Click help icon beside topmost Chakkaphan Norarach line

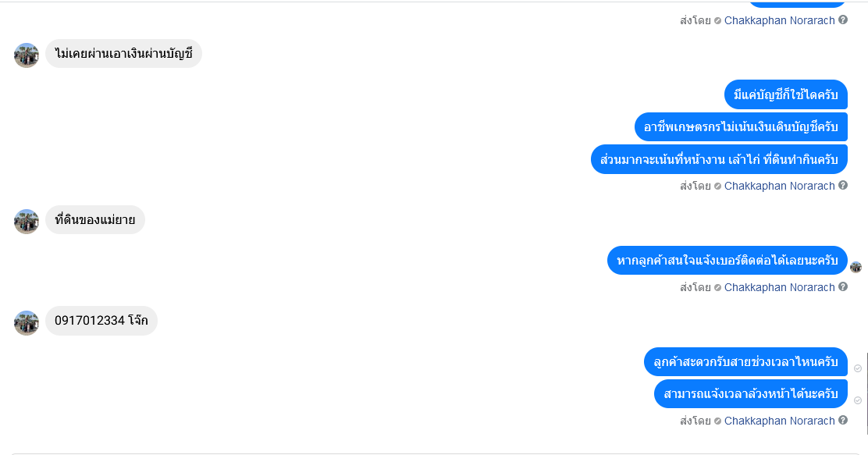point(842,20)
